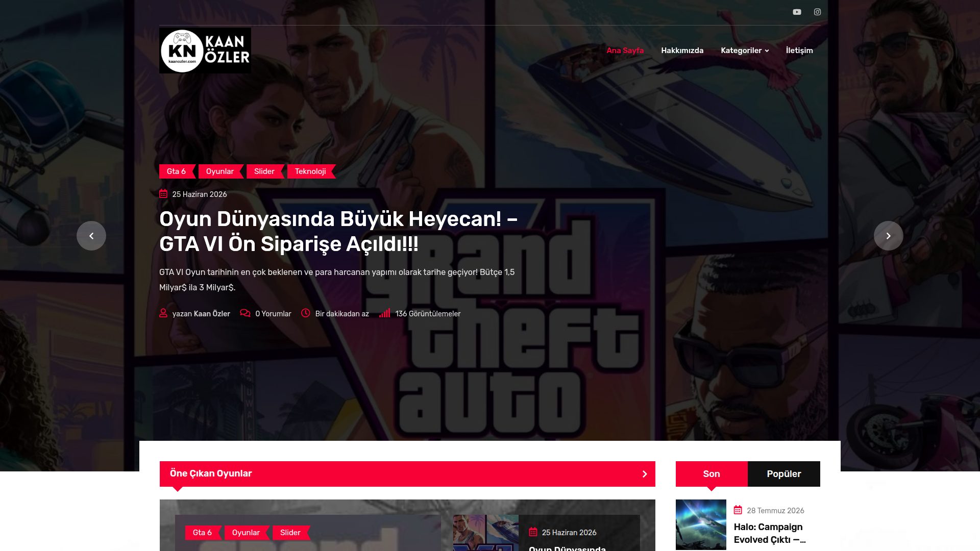The image size is (980, 551).
Task: Click the Oyunlar tag in slider
Action: pyautogui.click(x=220, y=171)
